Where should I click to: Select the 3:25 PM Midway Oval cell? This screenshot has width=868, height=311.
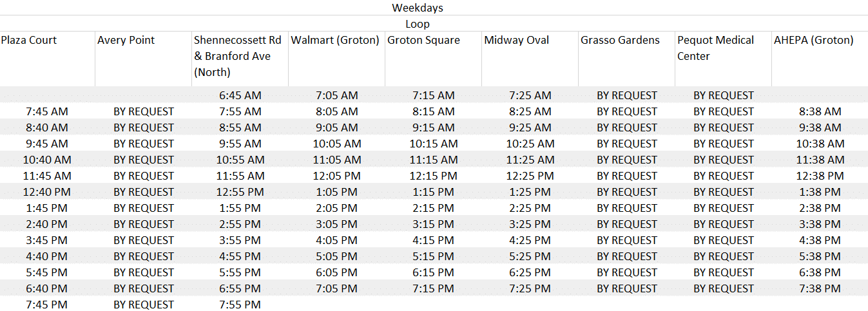pyautogui.click(x=530, y=224)
